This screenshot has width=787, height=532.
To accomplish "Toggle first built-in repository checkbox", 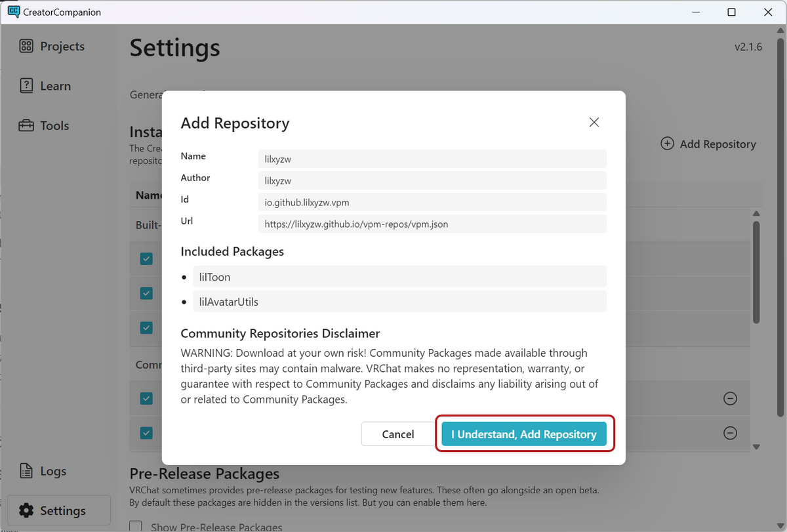I will click(146, 258).
